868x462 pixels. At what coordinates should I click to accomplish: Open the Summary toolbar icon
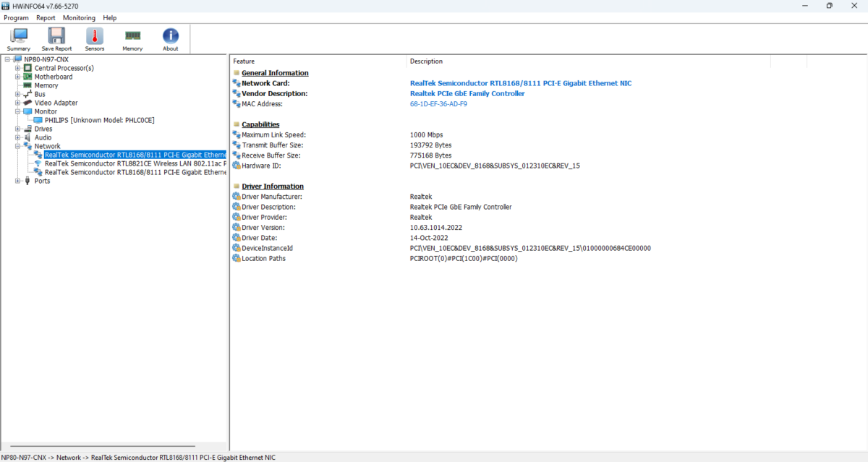click(x=19, y=38)
